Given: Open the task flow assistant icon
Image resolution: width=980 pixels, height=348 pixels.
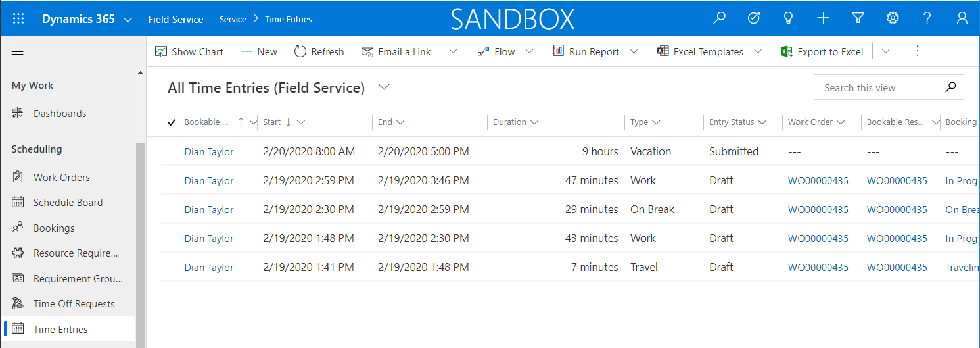Looking at the screenshot, I should tap(754, 19).
